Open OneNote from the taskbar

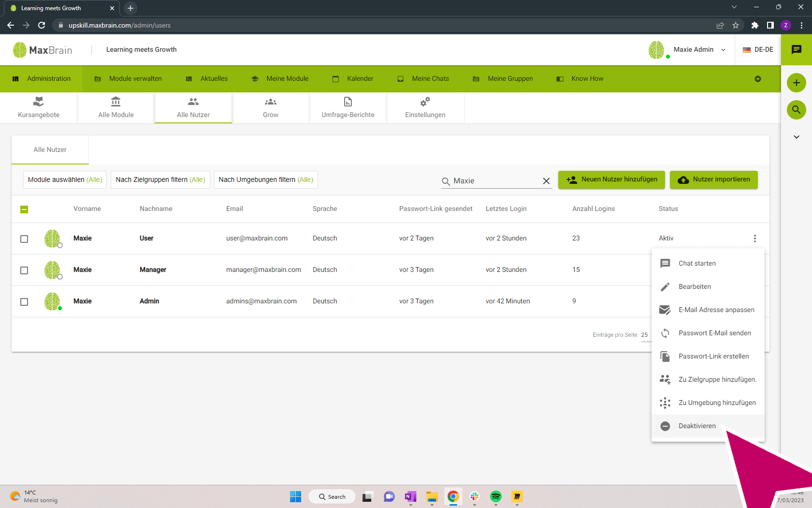pos(411,496)
